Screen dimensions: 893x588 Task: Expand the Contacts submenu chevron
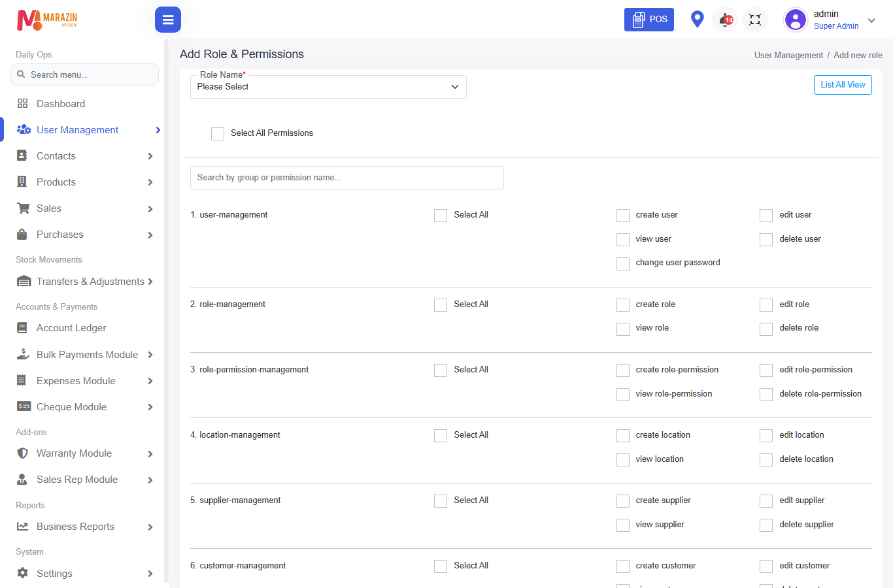[150, 156]
